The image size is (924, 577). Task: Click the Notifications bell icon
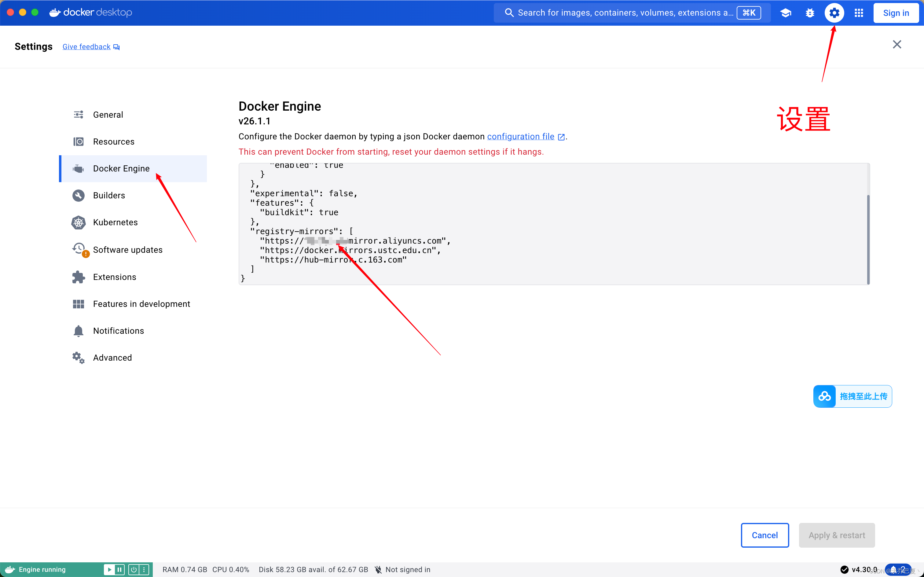(x=79, y=331)
